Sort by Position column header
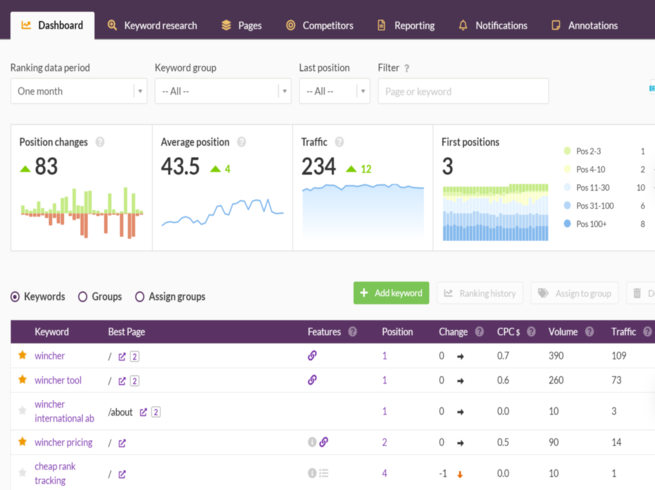 click(x=397, y=332)
